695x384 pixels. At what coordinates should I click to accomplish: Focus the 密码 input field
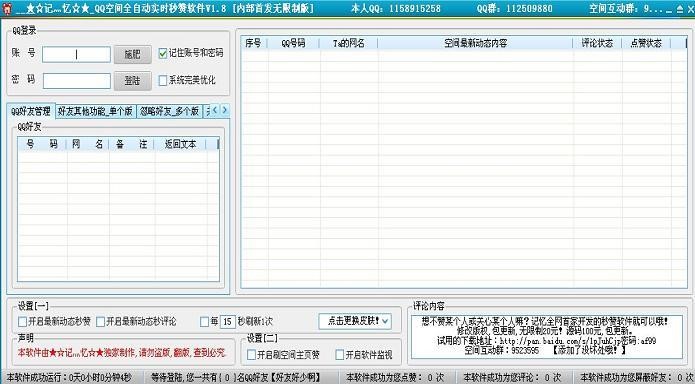click(77, 81)
